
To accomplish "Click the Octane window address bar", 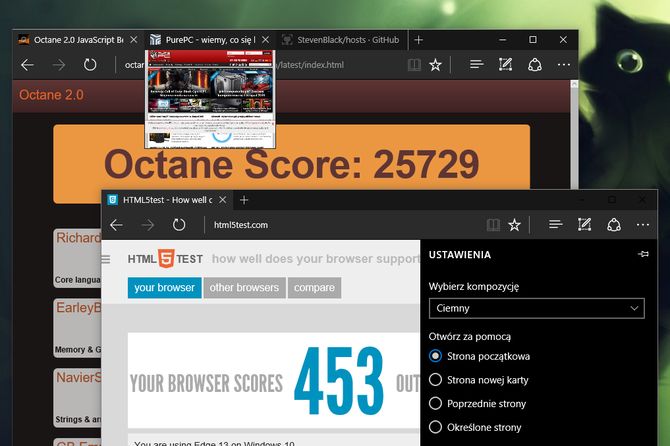I will (261, 65).
